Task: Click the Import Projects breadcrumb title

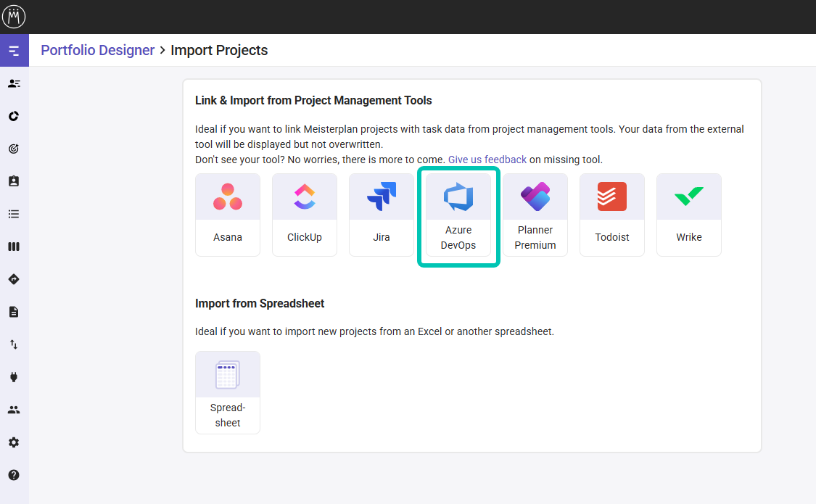Action: point(219,50)
